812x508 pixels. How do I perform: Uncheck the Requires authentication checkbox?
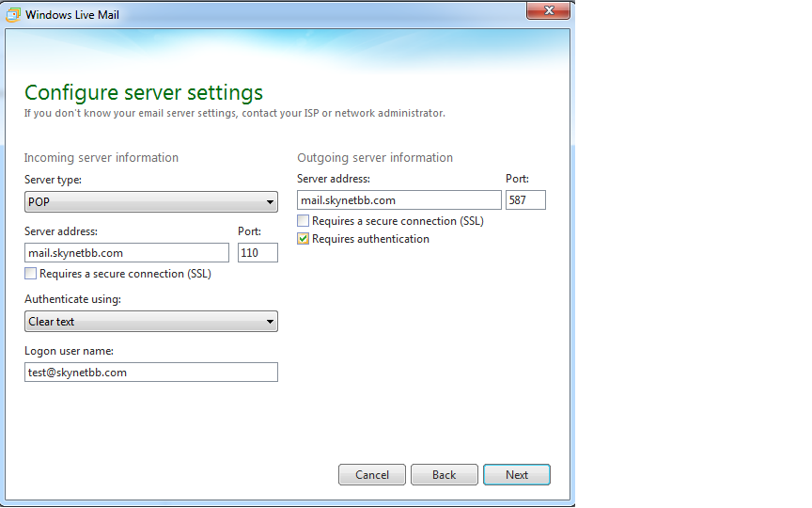[x=304, y=239]
